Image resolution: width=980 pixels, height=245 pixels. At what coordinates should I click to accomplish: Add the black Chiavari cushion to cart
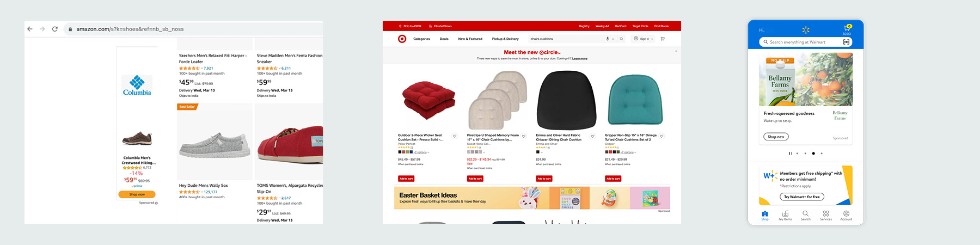point(544,179)
